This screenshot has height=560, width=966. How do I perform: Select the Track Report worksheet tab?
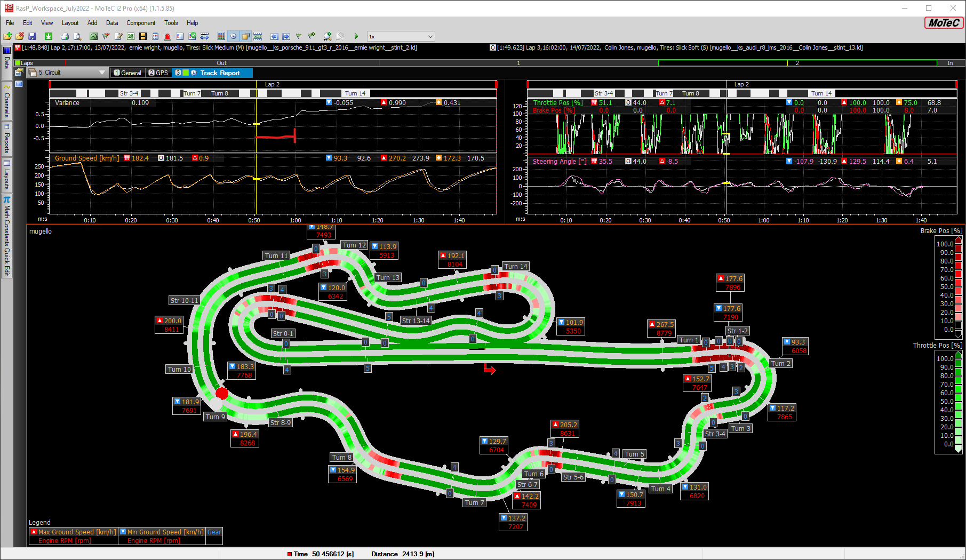[212, 73]
